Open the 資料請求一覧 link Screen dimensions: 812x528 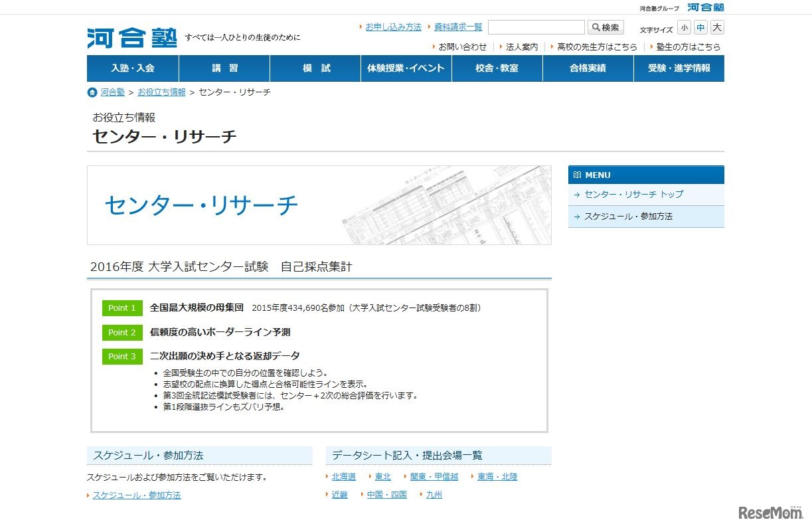[458, 27]
